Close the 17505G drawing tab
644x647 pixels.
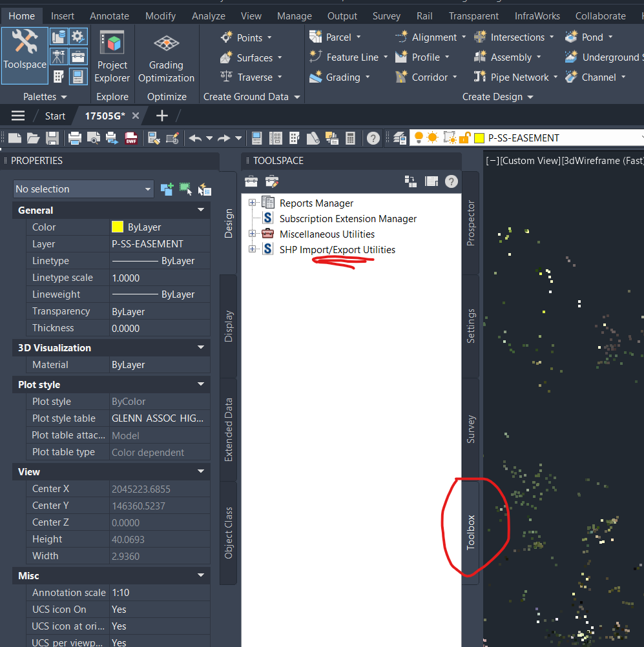pos(136,116)
